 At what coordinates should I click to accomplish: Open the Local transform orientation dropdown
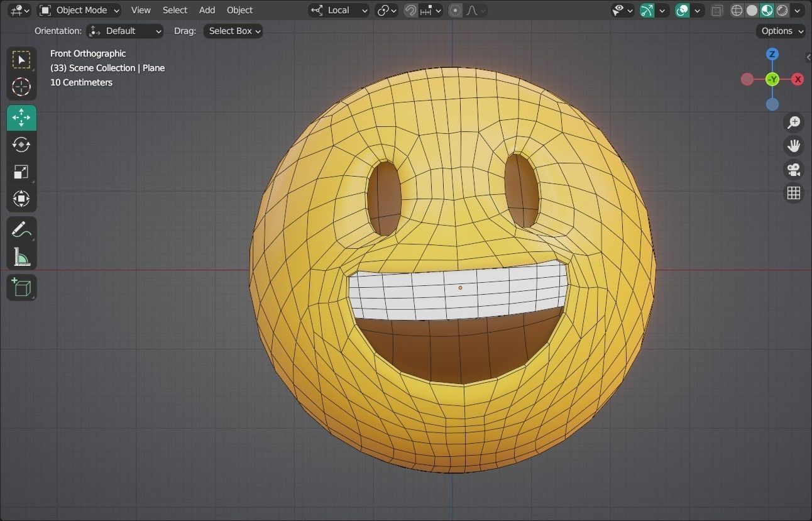click(339, 10)
